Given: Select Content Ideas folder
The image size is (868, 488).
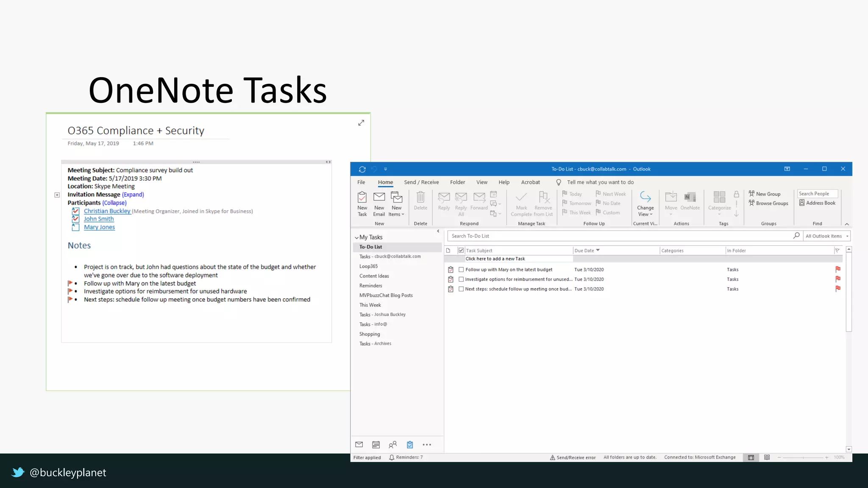Looking at the screenshot, I should [x=374, y=276].
